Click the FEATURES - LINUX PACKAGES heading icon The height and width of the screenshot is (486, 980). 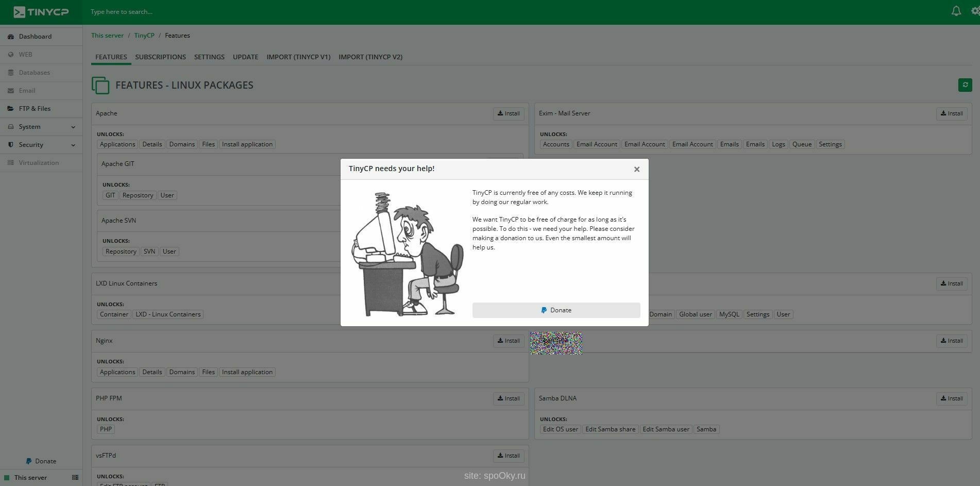[x=100, y=85]
